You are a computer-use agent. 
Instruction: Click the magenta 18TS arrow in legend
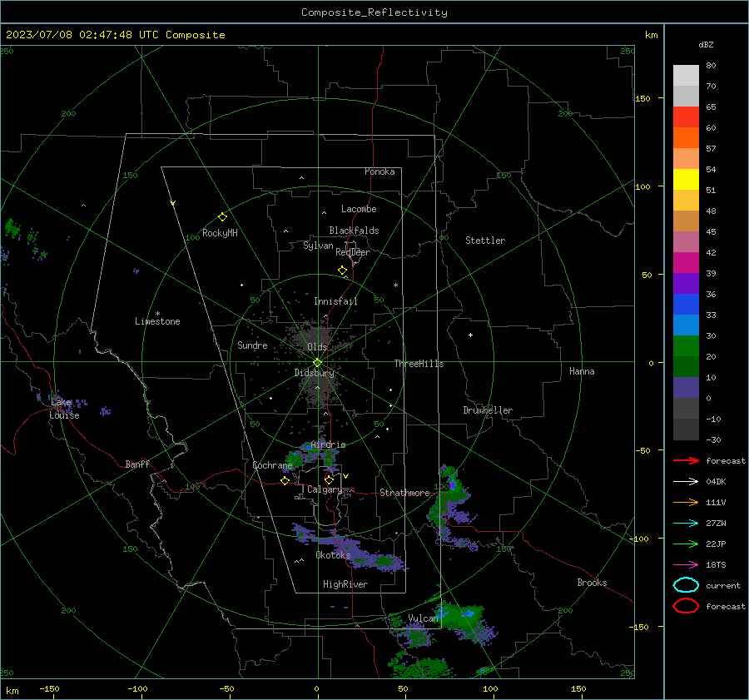686,564
